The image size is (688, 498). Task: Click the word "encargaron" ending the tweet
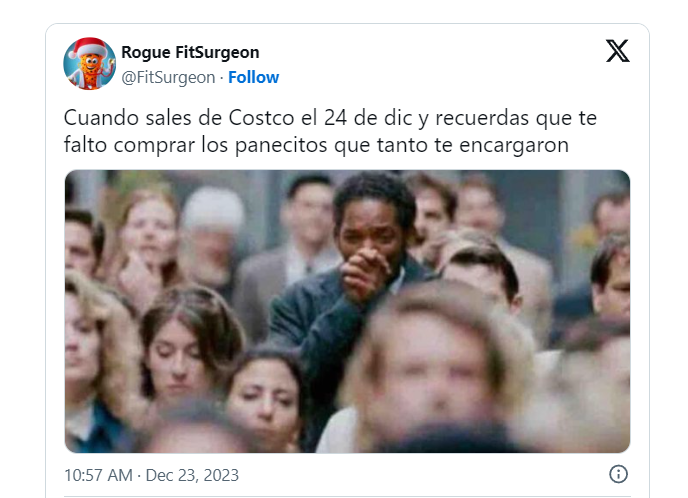pyautogui.click(x=514, y=145)
